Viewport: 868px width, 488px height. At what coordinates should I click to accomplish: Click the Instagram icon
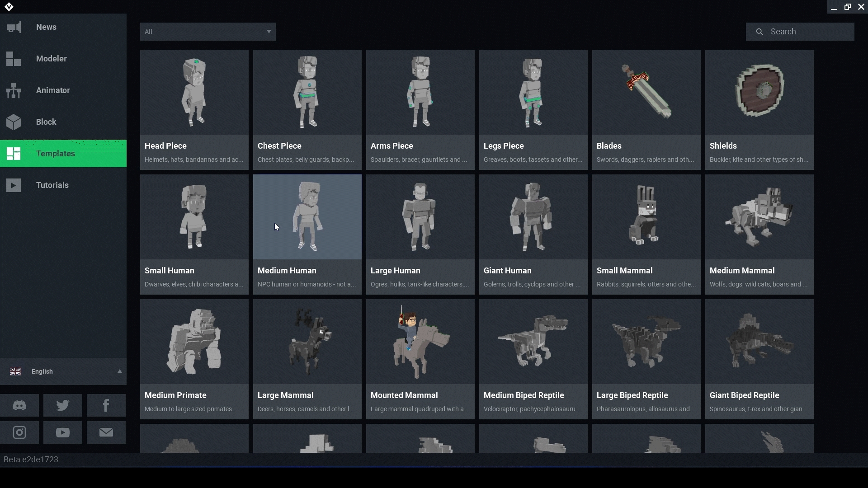pyautogui.click(x=19, y=432)
